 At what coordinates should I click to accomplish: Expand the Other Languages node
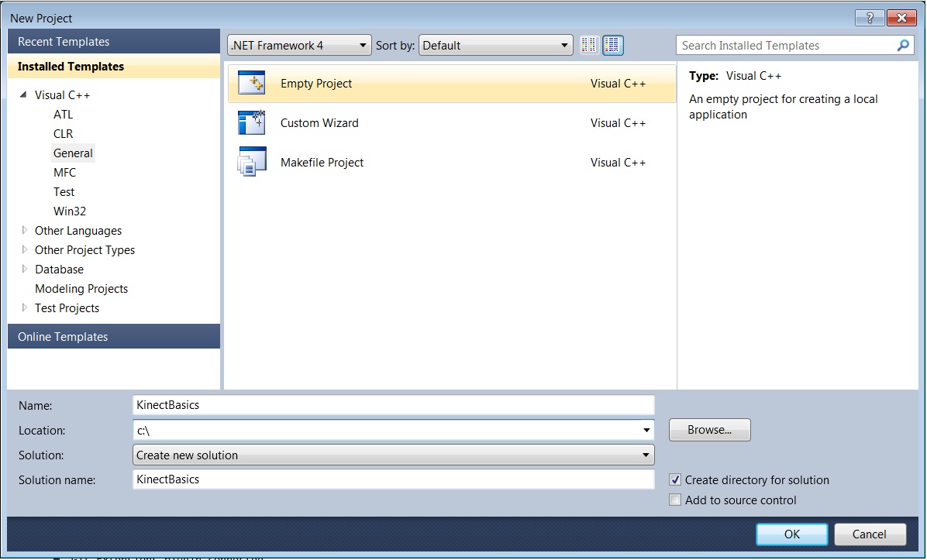pos(24,230)
